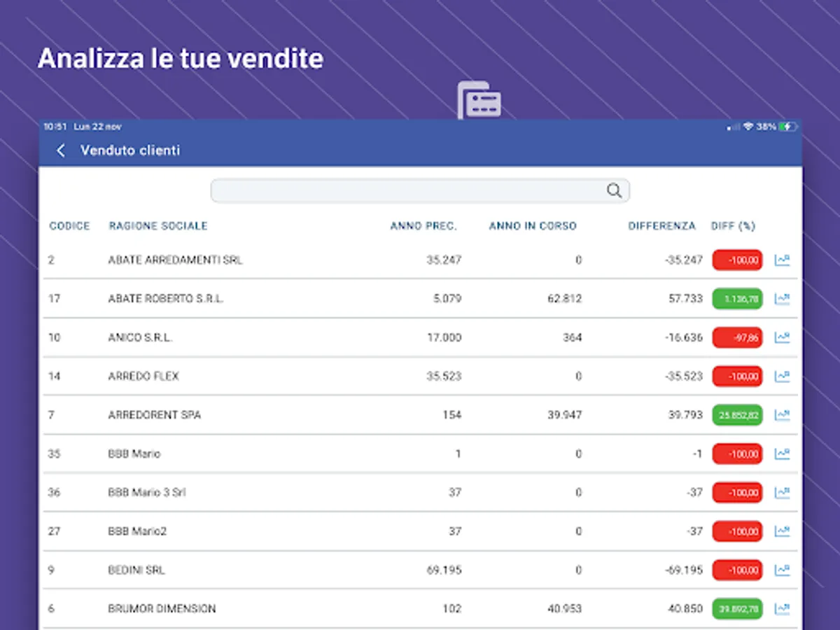Click red -97,86 badge for ANICO
This screenshot has width=840, height=630.
click(737, 337)
